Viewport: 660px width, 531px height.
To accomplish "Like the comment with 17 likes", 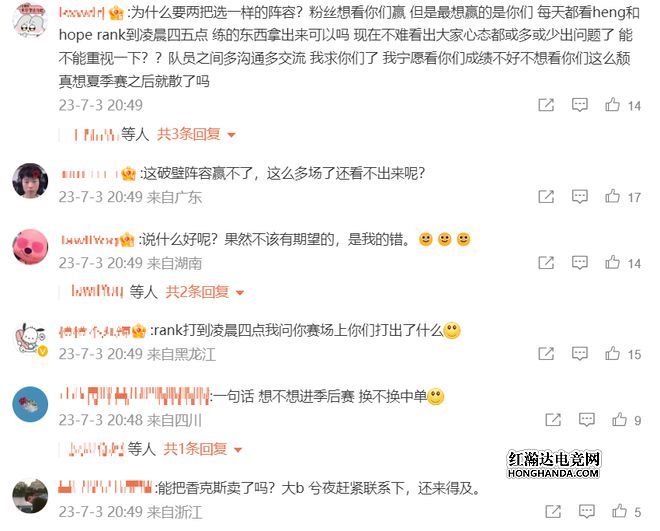I will 612,196.
